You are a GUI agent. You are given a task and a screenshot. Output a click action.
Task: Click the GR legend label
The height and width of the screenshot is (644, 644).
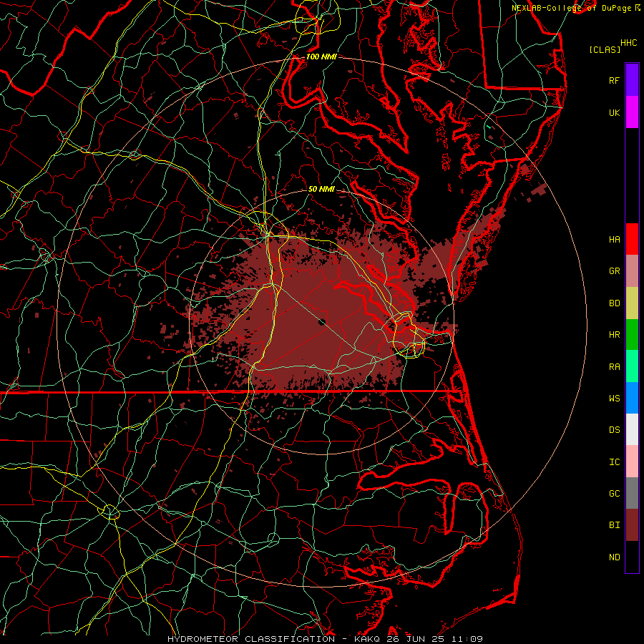click(x=615, y=271)
